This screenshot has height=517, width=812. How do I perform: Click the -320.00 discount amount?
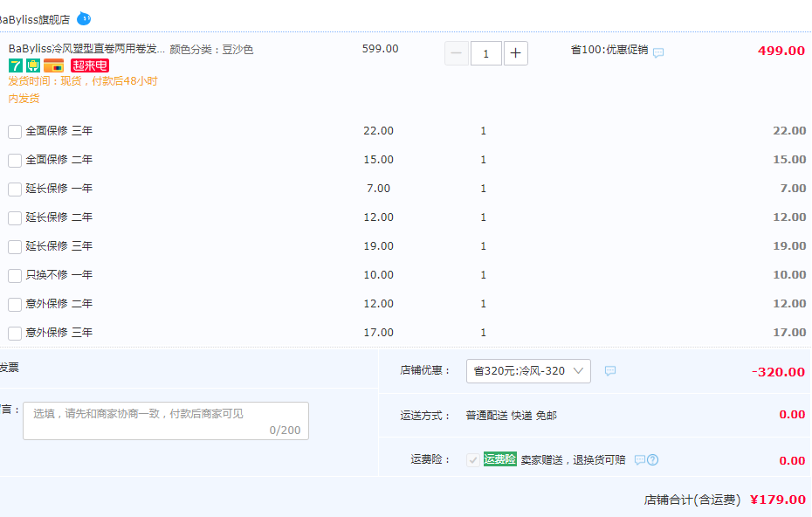click(x=778, y=372)
